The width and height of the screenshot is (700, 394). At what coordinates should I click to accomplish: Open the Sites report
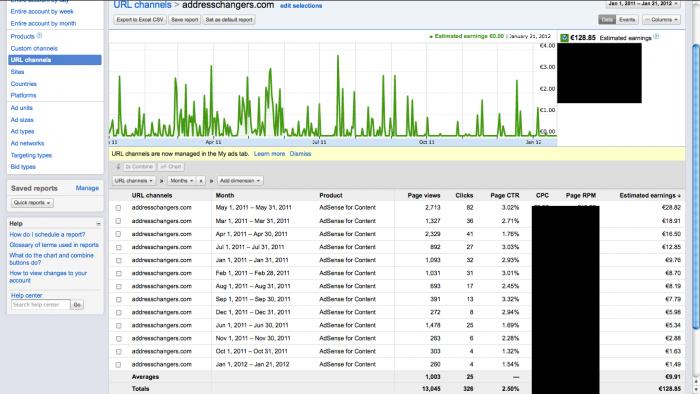17,72
